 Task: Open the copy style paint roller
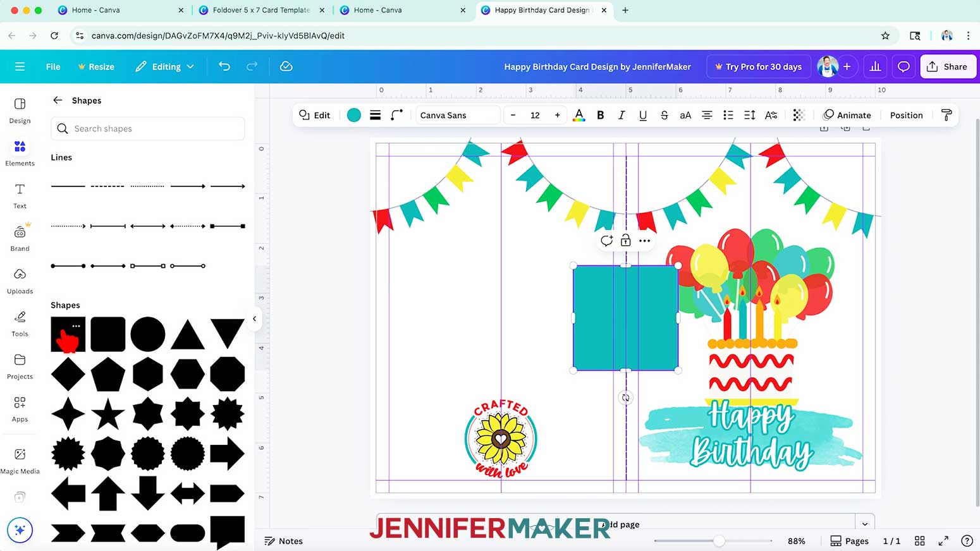(x=946, y=115)
